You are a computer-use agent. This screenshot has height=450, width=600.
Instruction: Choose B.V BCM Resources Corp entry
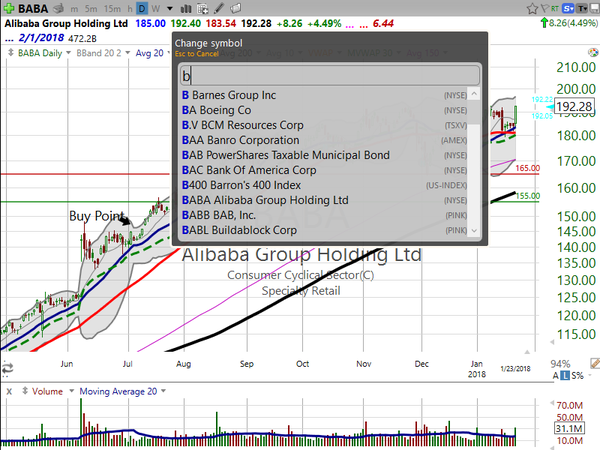point(324,125)
